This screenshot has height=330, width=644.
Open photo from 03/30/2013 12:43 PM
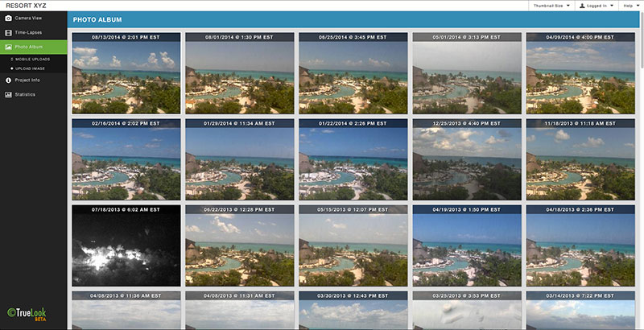[x=353, y=311]
